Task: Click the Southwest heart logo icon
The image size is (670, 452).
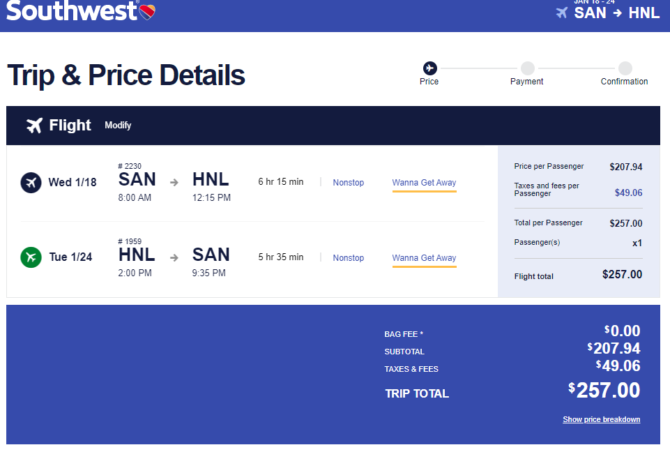Action: (147, 12)
